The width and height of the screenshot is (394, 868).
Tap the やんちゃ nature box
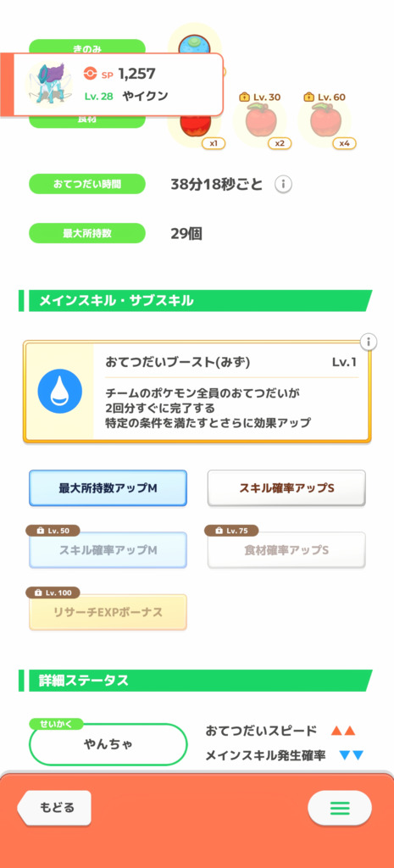point(108,744)
